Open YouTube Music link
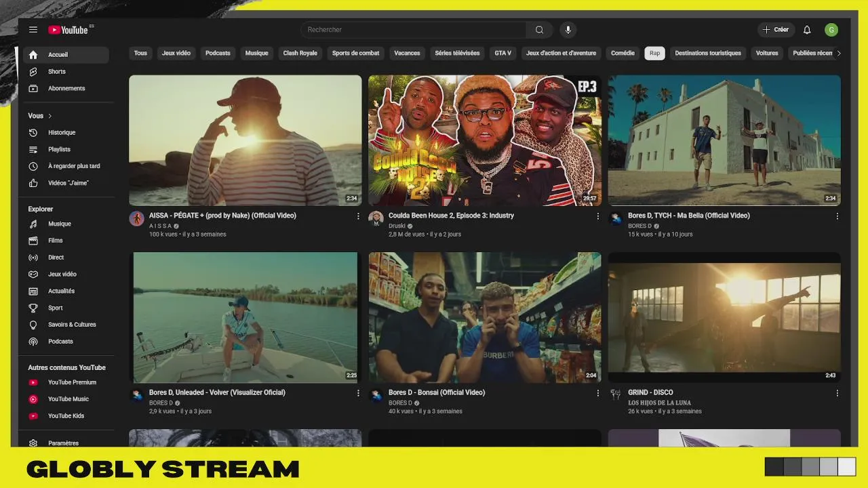 tap(66, 399)
